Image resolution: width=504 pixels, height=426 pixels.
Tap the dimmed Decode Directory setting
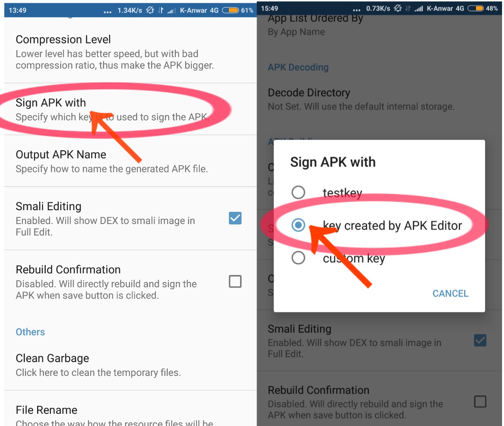(x=379, y=99)
